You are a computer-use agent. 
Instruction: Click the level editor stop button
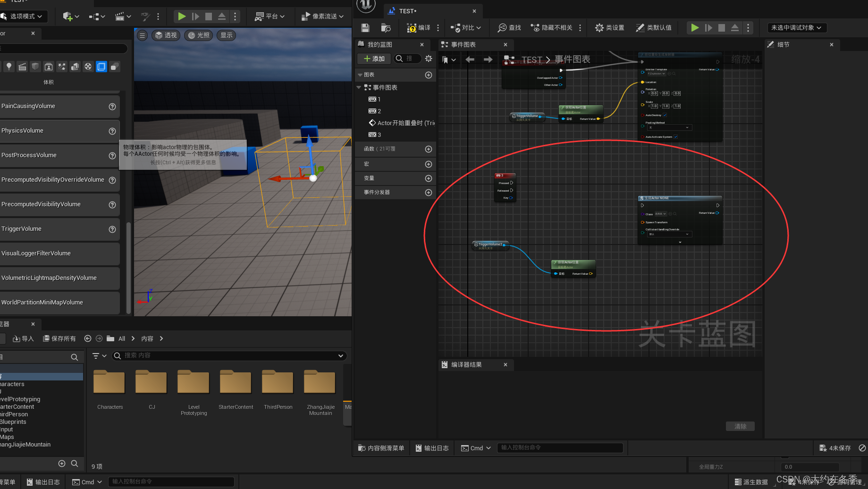point(209,17)
